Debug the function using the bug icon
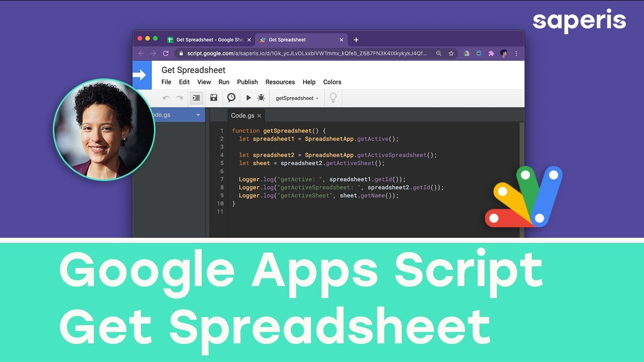 point(261,98)
